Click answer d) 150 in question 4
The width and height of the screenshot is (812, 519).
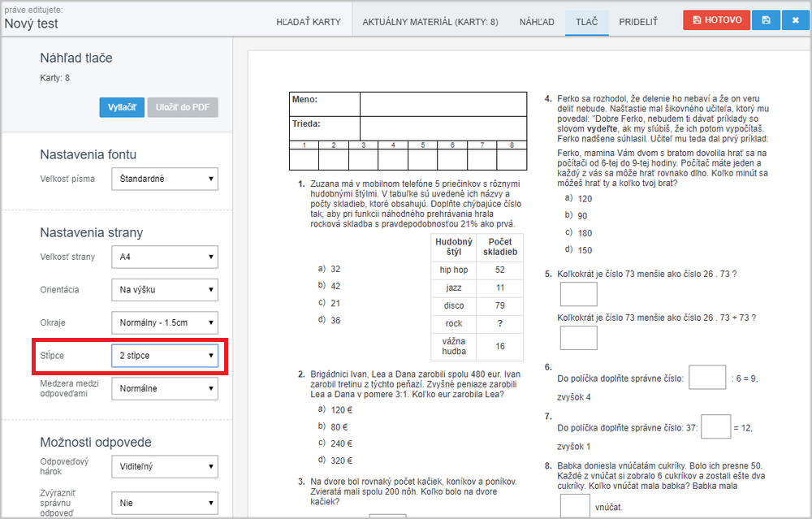click(578, 250)
